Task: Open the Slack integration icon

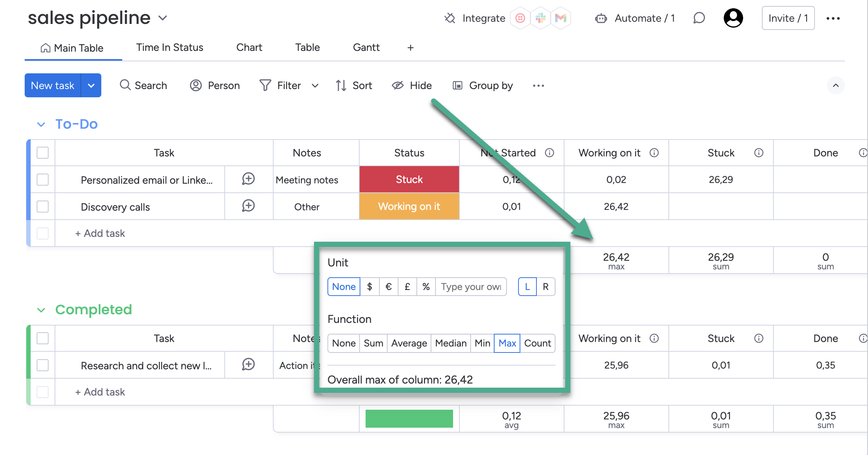Action: point(541,18)
